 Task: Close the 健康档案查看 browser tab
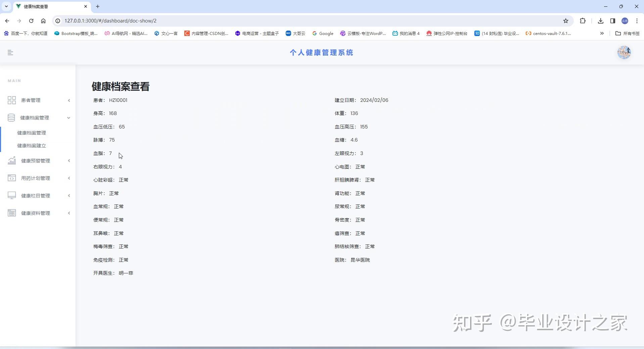pos(86,6)
